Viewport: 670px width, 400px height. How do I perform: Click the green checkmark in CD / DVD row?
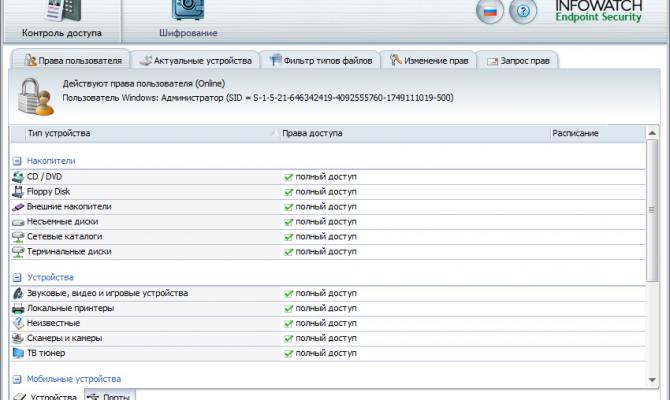(x=289, y=177)
